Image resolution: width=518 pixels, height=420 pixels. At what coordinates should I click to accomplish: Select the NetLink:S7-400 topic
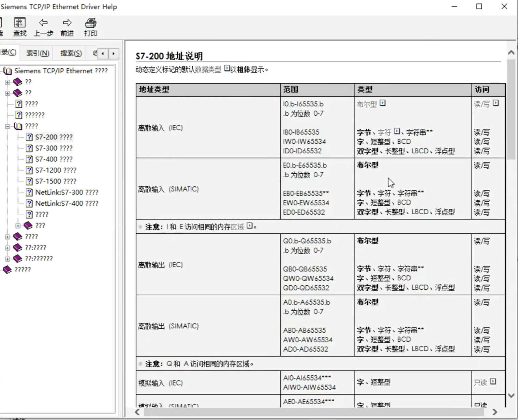66,203
